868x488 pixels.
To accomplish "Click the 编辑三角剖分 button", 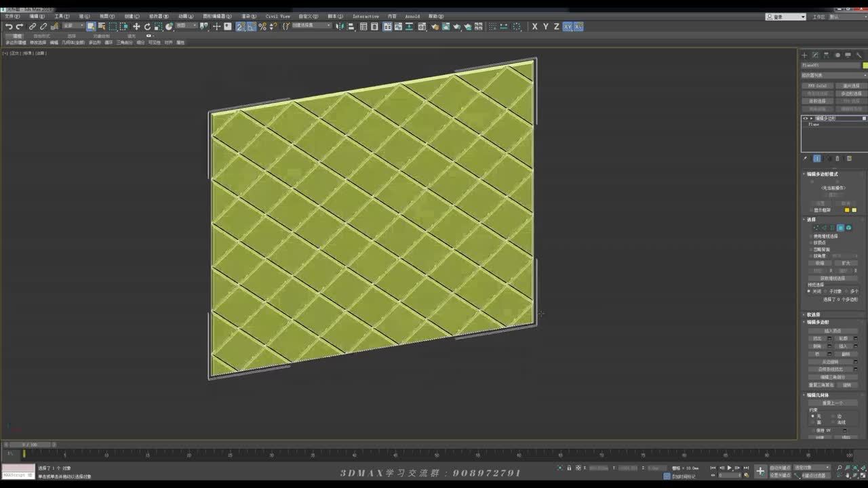I will pos(833,377).
